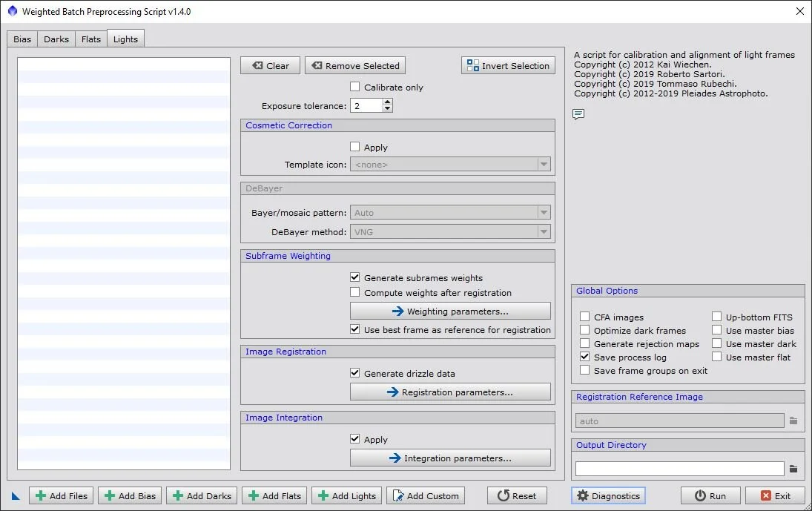Switch to the Flats tab
Image resolution: width=812 pixels, height=511 pixels.
click(91, 39)
